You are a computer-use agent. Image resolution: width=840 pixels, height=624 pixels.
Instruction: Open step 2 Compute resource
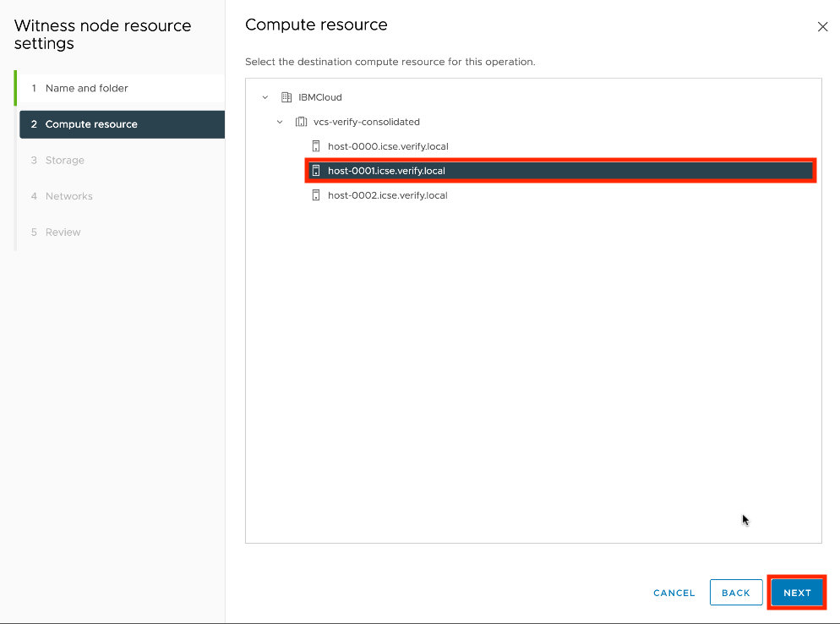coord(91,124)
